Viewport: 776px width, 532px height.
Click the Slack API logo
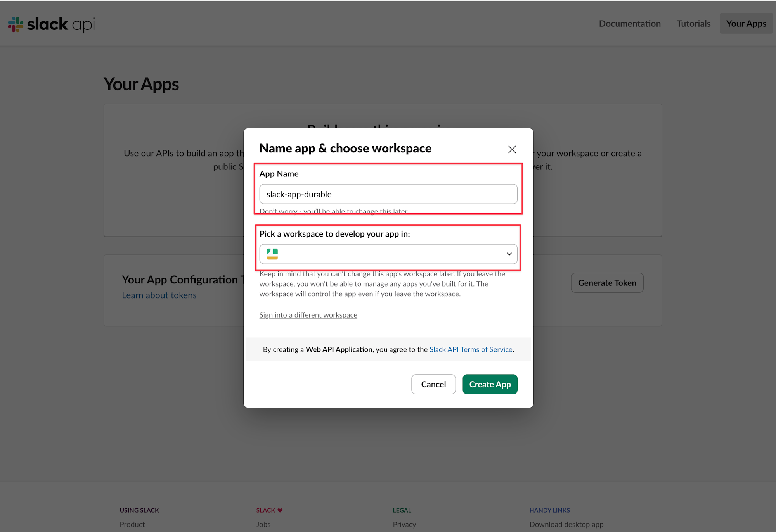(51, 24)
